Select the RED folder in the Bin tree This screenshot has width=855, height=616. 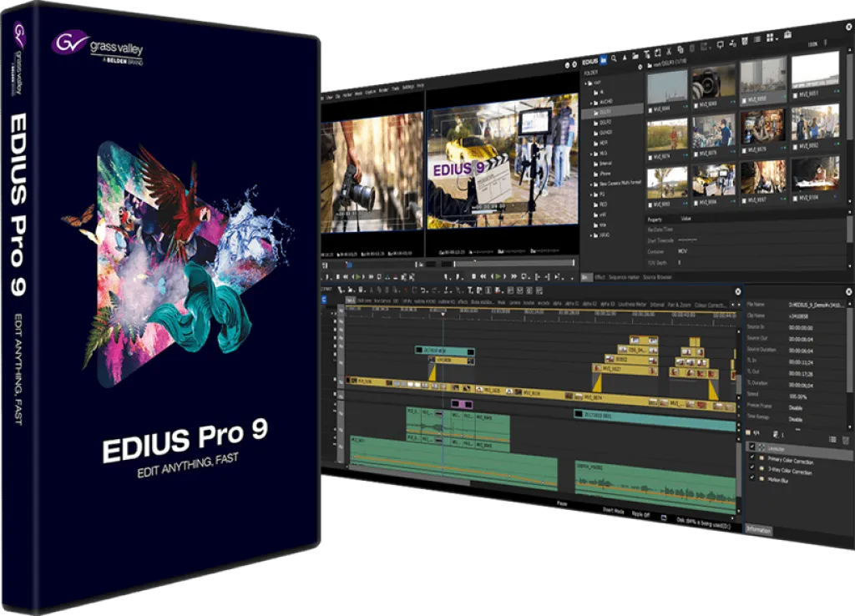point(600,204)
